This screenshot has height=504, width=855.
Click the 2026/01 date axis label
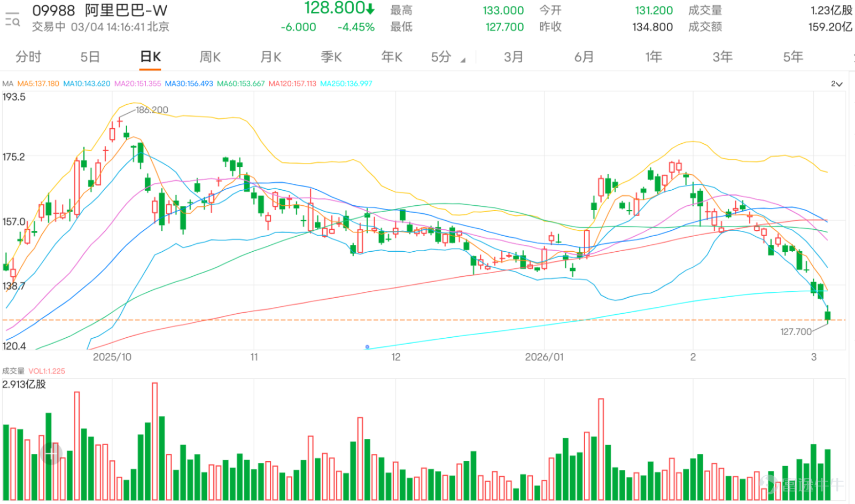pos(544,357)
